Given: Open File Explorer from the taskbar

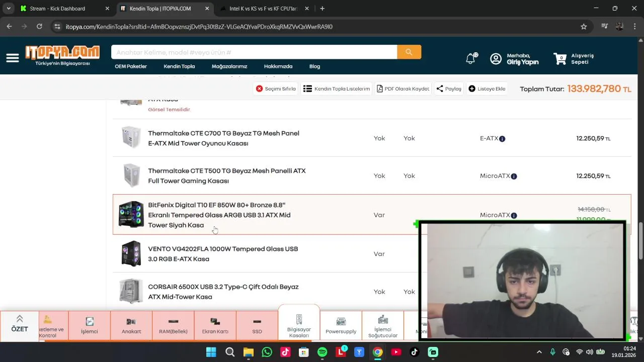Looking at the screenshot, I should pyautogui.click(x=248, y=352).
